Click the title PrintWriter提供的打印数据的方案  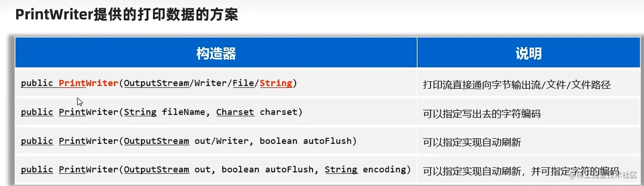[126, 15]
